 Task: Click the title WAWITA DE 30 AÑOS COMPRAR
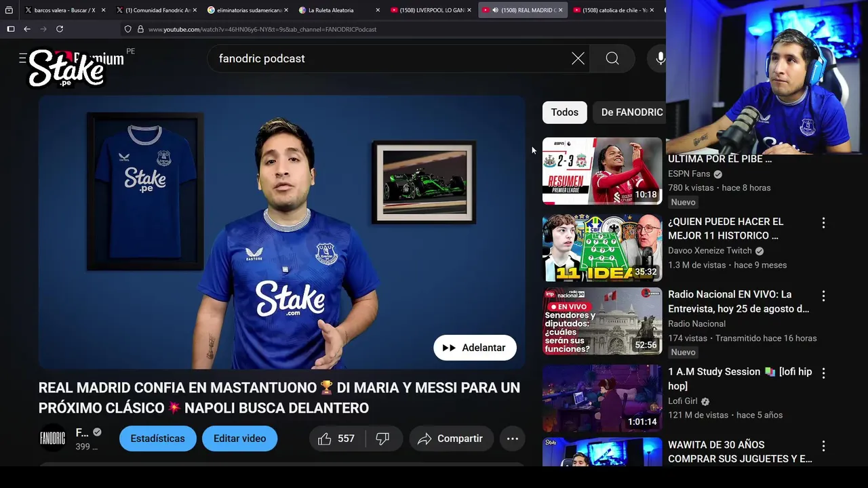[x=740, y=452]
